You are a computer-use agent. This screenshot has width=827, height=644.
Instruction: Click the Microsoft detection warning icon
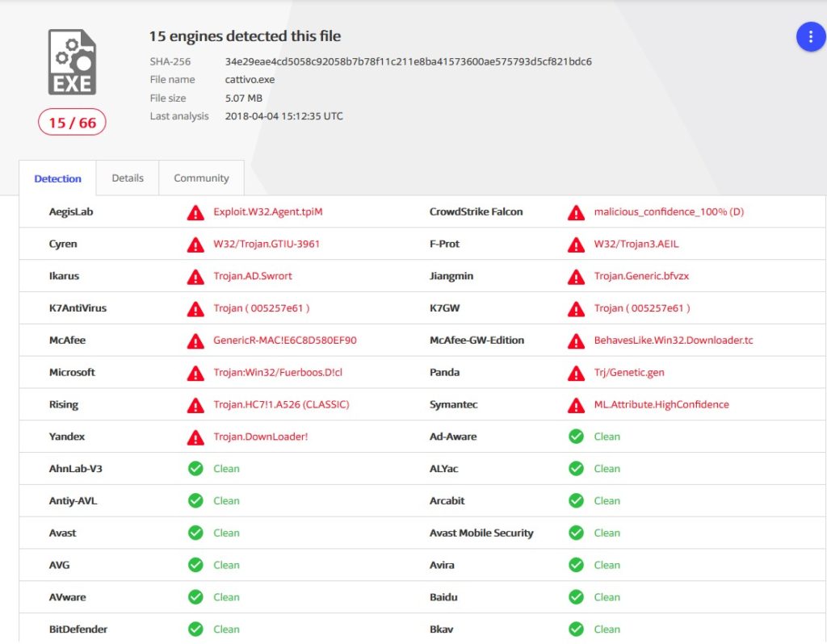[x=195, y=373]
